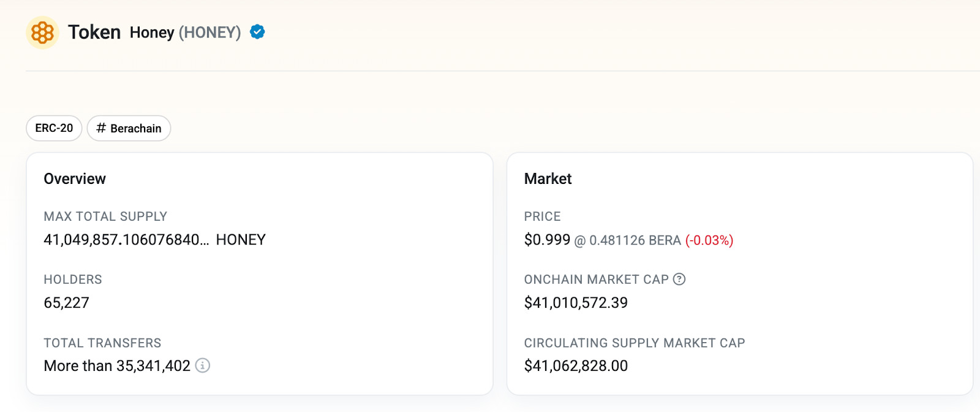Click the Overview panel heading

coord(74,178)
